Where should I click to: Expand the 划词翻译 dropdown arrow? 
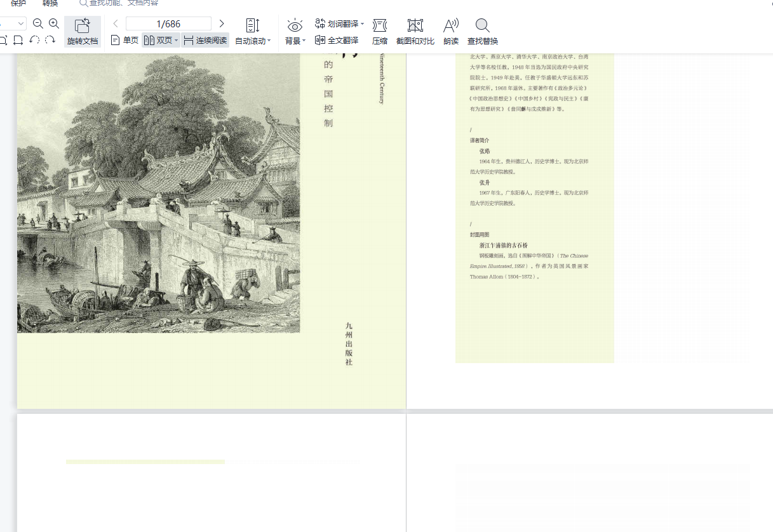click(363, 24)
